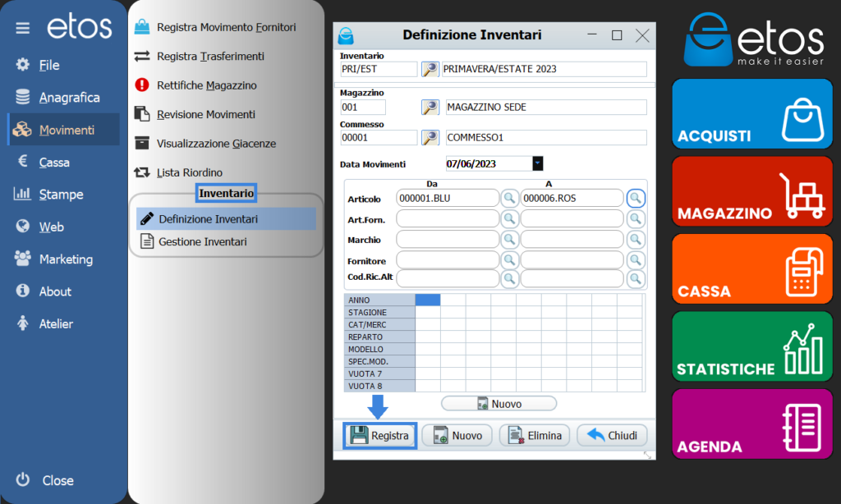Click the Web globe icon
Image resolution: width=841 pixels, height=504 pixels.
(22, 226)
